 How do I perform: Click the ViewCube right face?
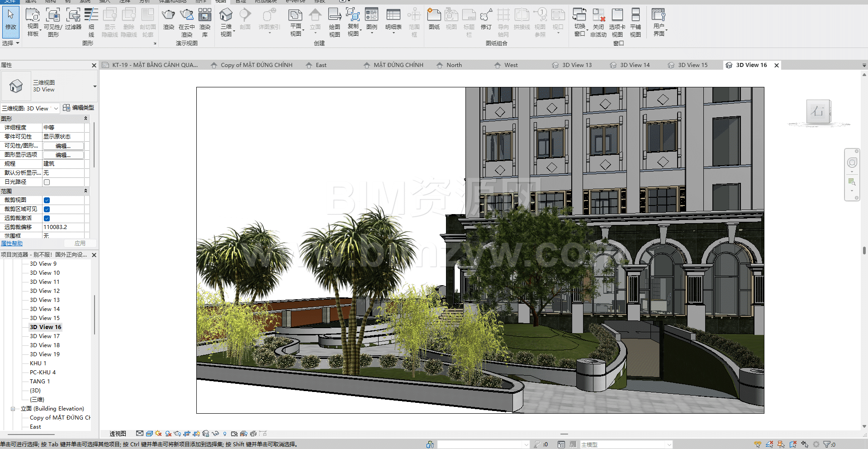click(818, 111)
